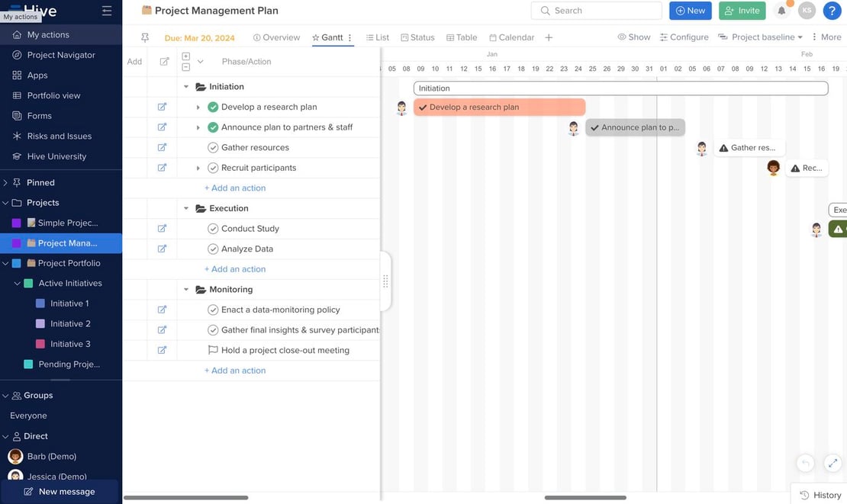
Task: Click the green Invite button
Action: pos(742,11)
